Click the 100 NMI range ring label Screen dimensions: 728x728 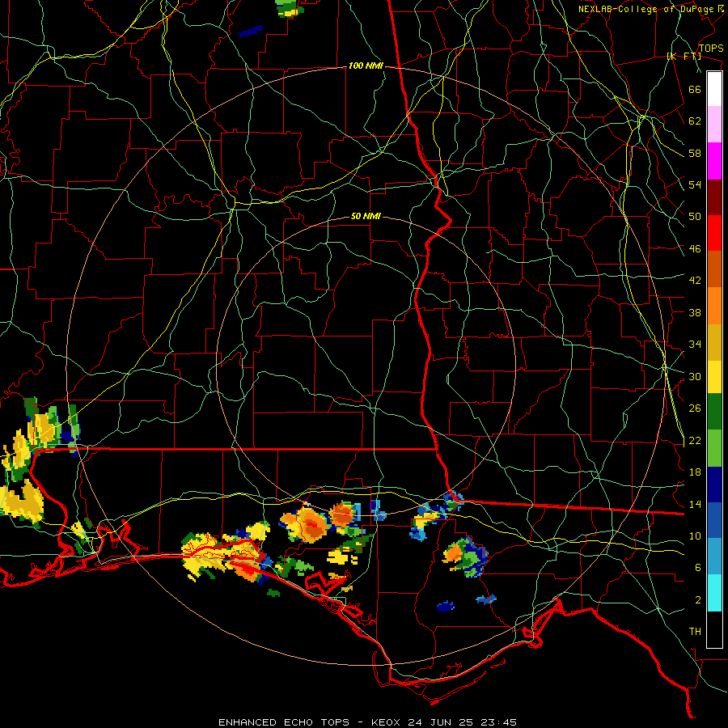pyautogui.click(x=366, y=66)
